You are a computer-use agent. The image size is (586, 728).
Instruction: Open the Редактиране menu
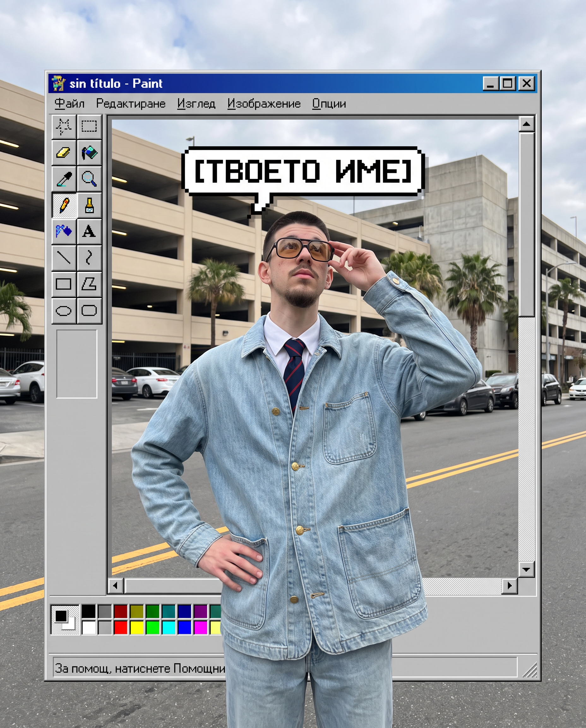click(131, 104)
